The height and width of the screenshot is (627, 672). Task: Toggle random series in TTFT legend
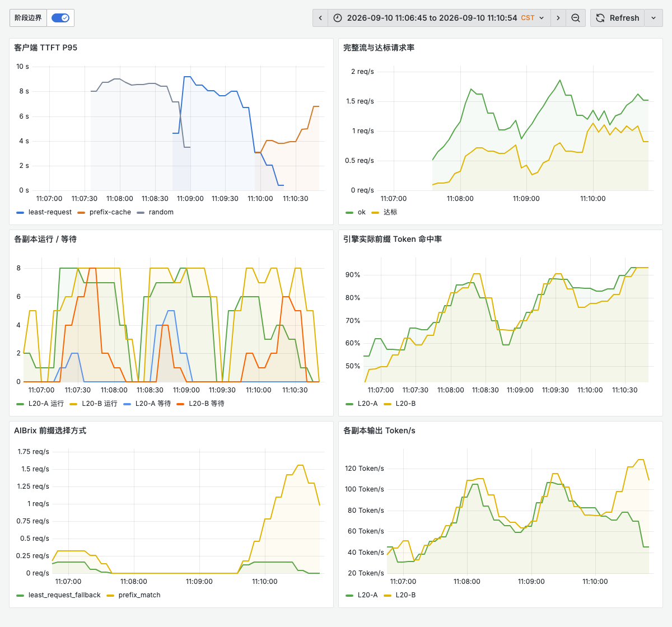pos(155,212)
